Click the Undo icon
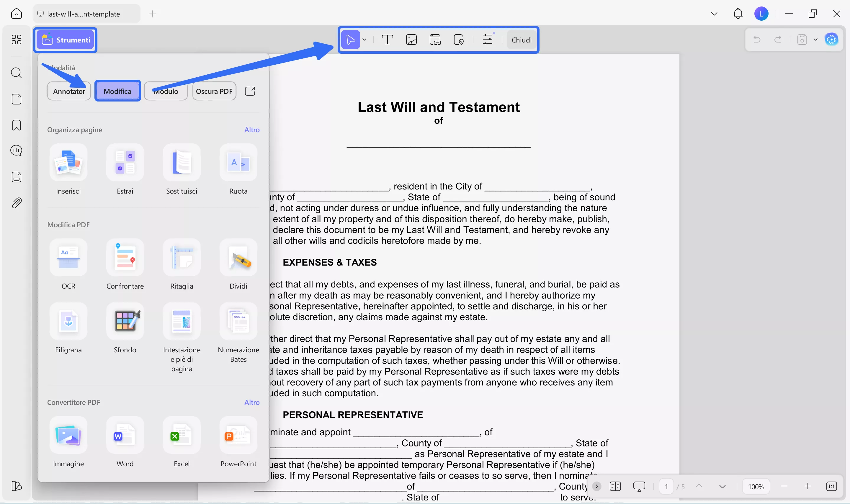850x504 pixels. 757,40
